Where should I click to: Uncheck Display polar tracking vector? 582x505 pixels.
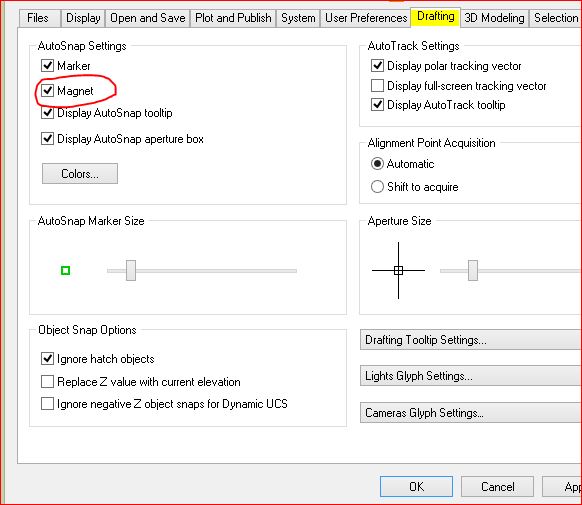[x=377, y=66]
